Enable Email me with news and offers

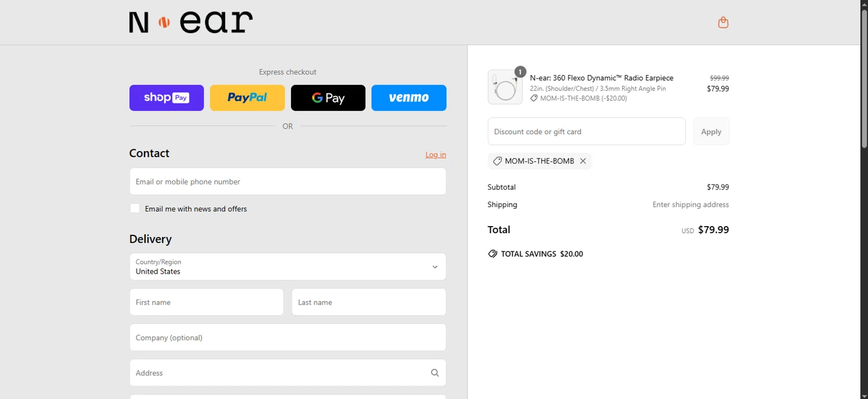135,208
